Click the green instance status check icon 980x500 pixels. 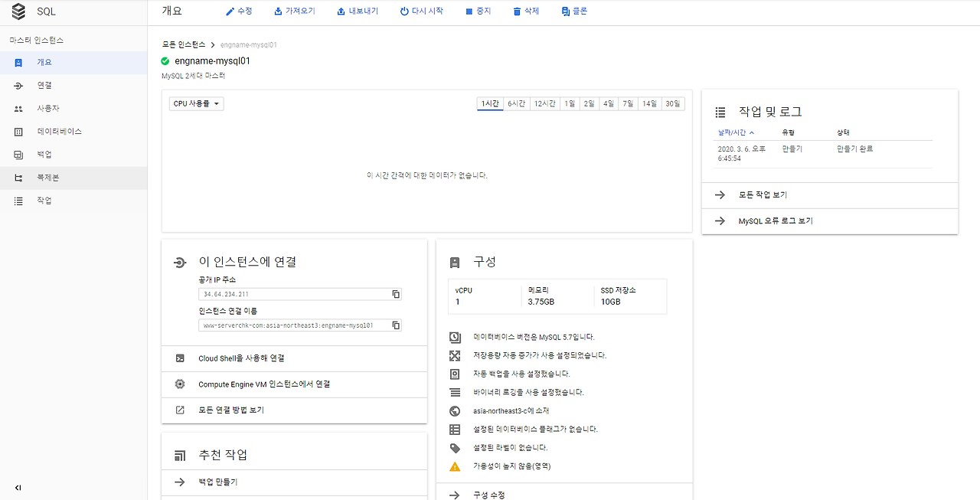point(165,60)
